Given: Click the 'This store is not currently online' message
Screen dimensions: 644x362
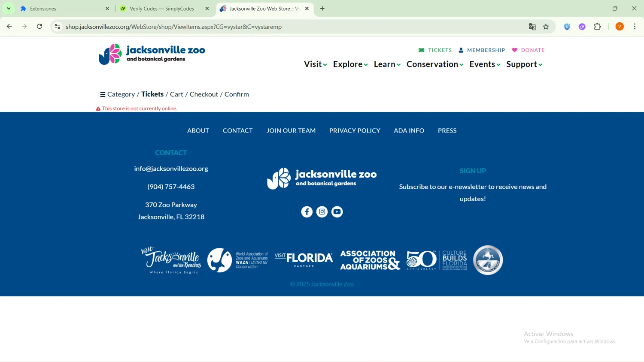Looking at the screenshot, I should point(140,109).
